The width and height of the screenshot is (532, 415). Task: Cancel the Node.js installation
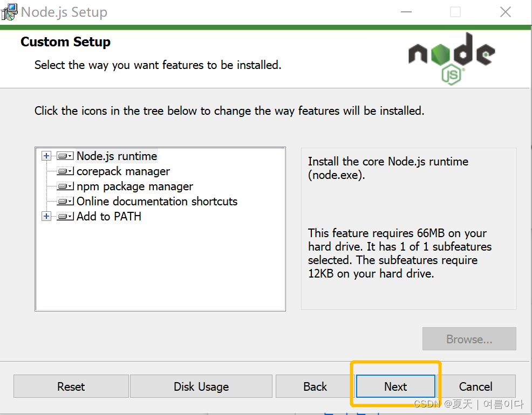(x=476, y=386)
